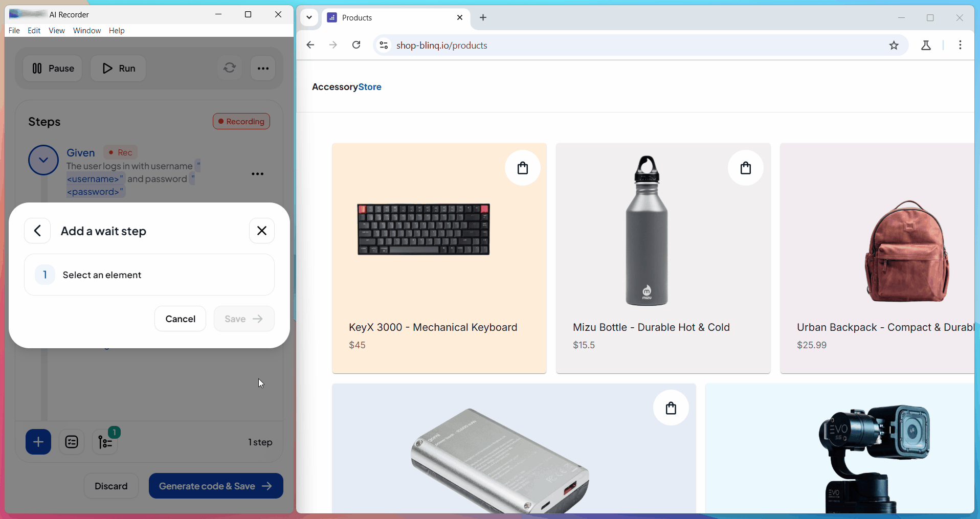Click the back arrow in the wait step dialog
This screenshot has height=519, width=980.
pyautogui.click(x=37, y=231)
